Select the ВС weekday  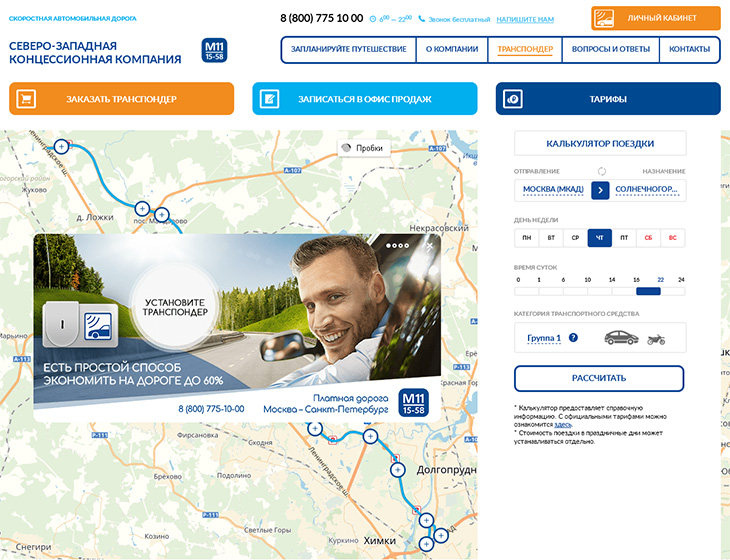(x=672, y=238)
